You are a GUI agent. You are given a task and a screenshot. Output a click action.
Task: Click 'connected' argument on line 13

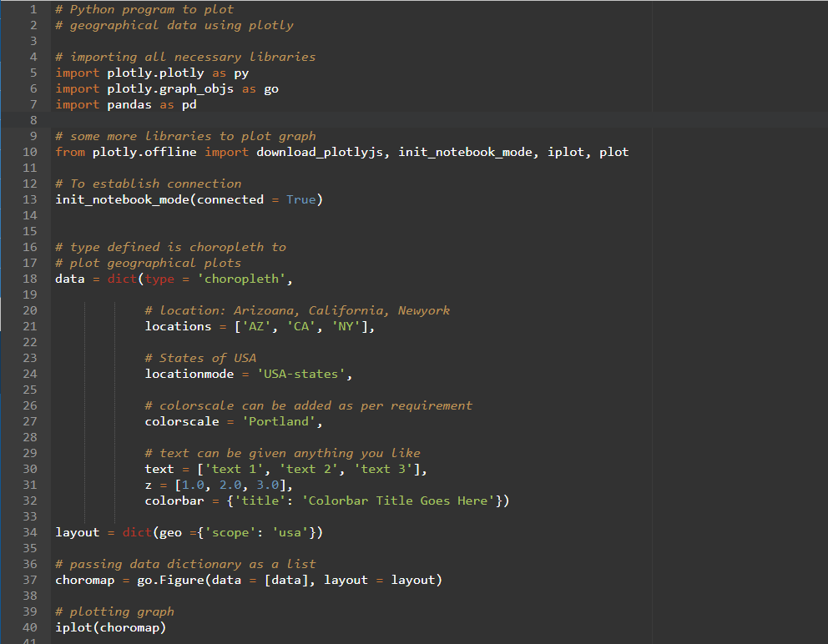pos(230,199)
